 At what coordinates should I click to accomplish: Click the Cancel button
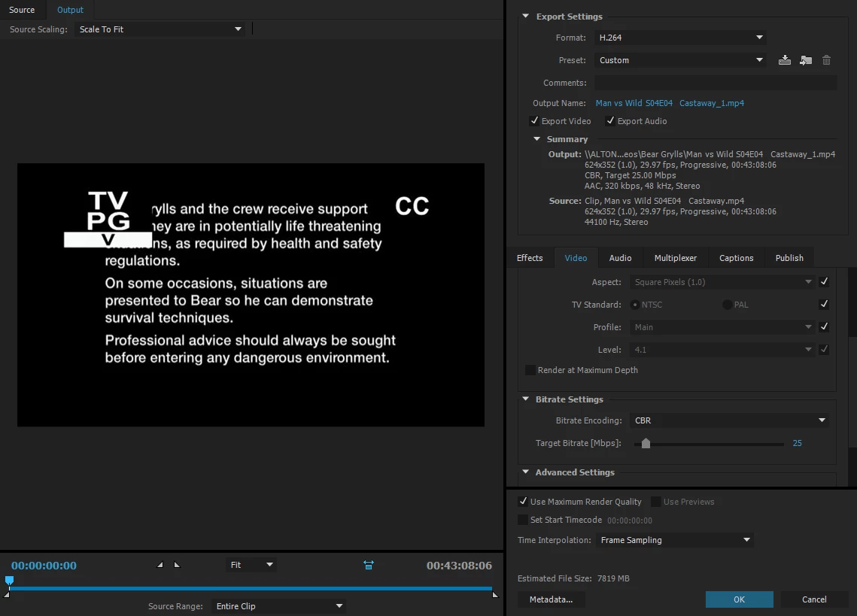814,599
